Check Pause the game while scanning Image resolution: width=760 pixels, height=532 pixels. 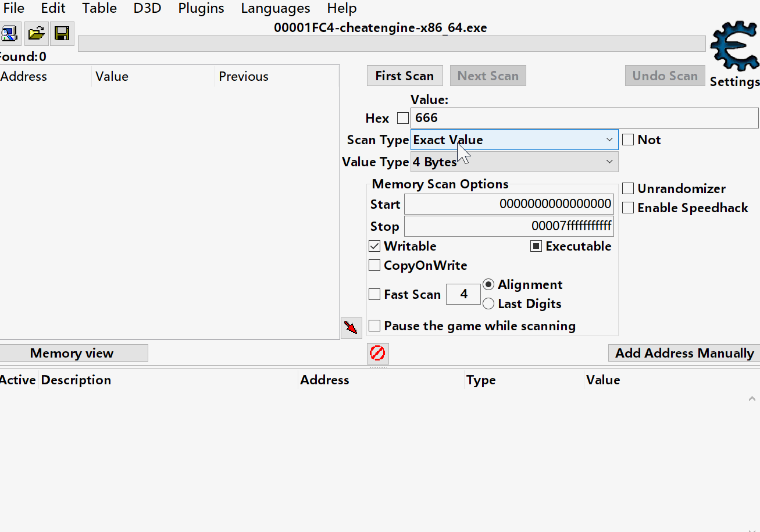click(375, 326)
